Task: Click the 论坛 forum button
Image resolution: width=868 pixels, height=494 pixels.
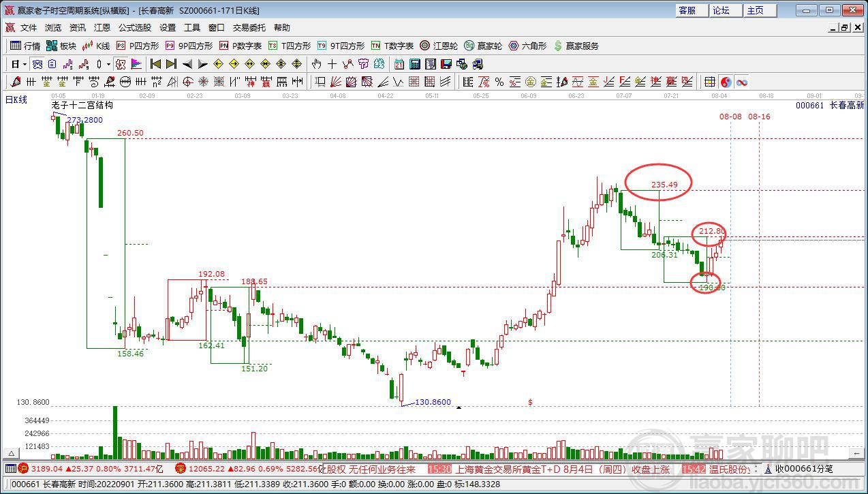Action: 726,10
